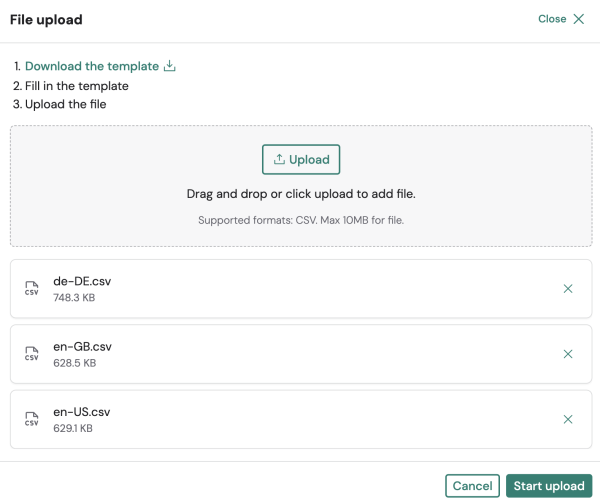Click the File upload dialog title
Screen dimensions: 600x503
[46, 20]
